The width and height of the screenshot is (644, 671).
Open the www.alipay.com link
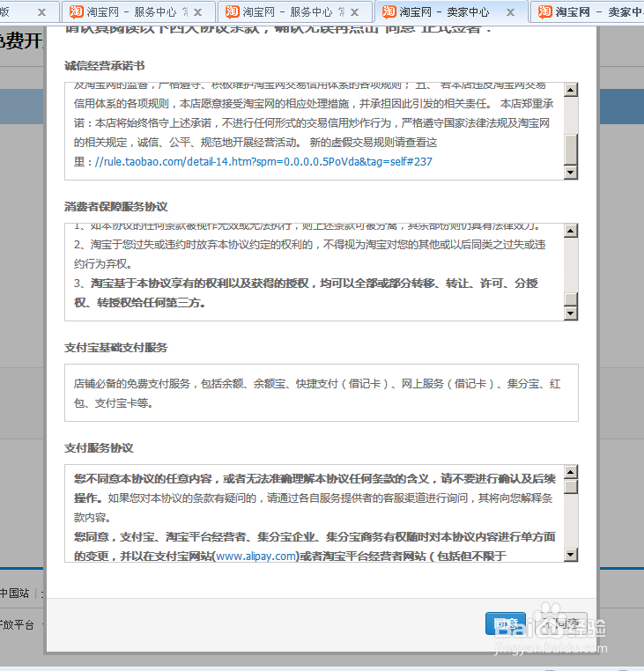click(257, 556)
